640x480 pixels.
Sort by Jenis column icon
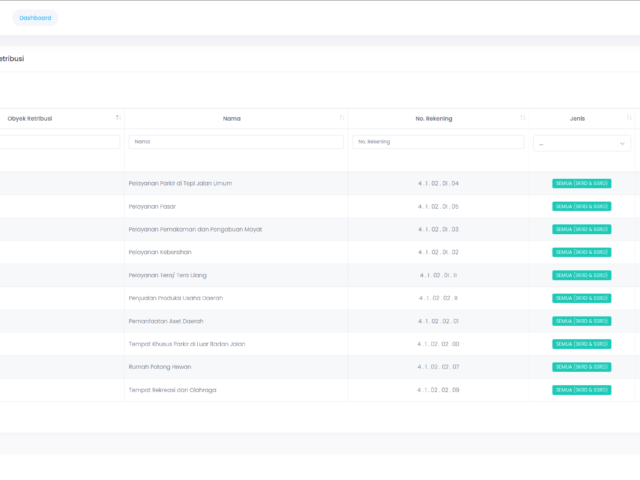(x=629, y=118)
